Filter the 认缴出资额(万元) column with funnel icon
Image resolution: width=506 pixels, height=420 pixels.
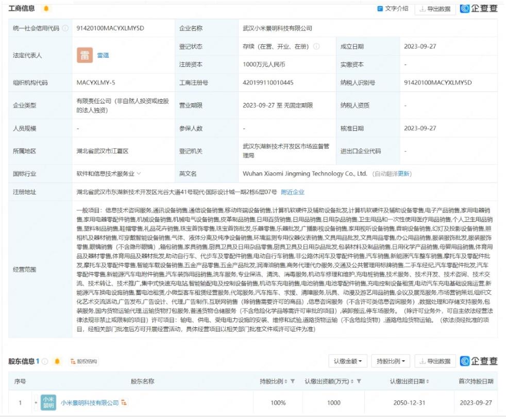(x=359, y=381)
